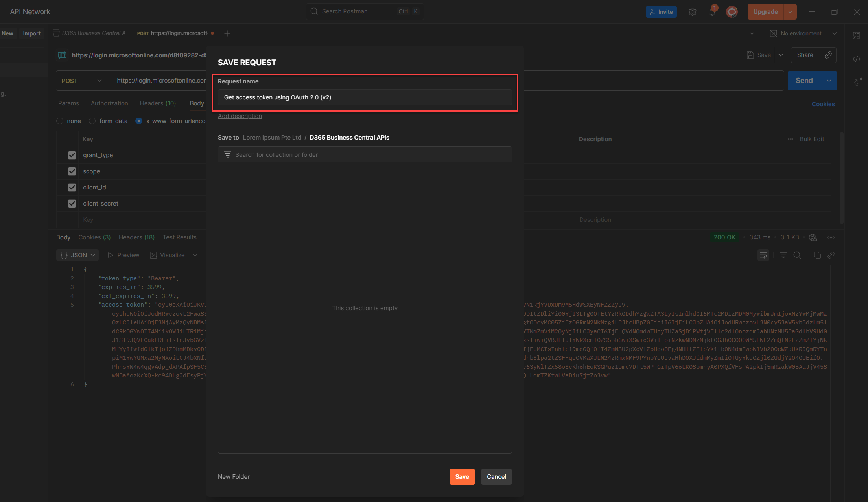The image size is (868, 502).
Task: Switch to the Authorization tab
Action: click(x=109, y=103)
